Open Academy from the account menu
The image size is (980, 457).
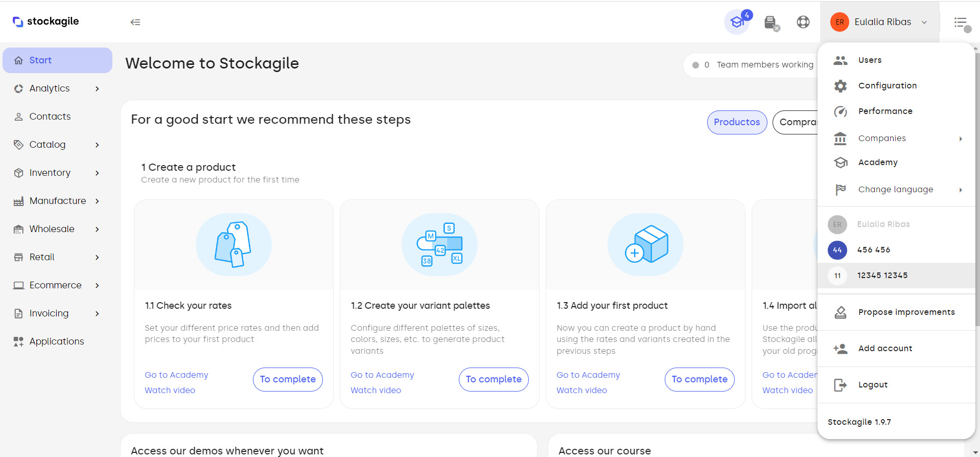click(896, 163)
